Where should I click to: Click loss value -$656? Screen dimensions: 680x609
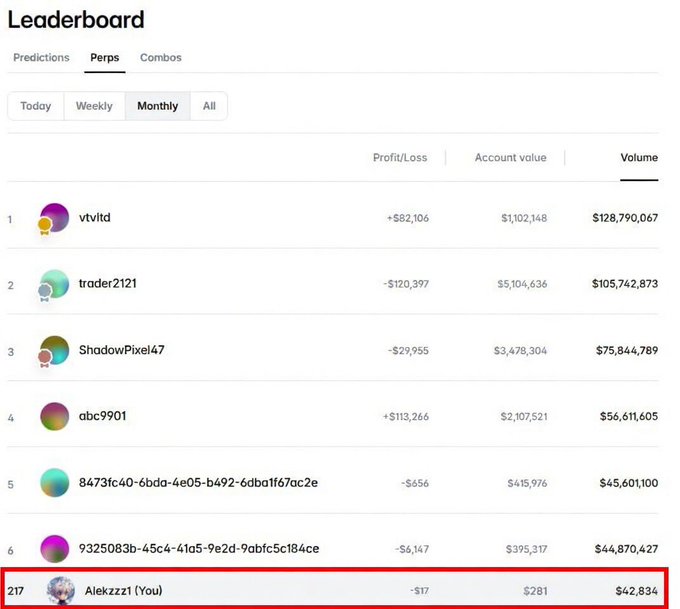pyautogui.click(x=415, y=483)
